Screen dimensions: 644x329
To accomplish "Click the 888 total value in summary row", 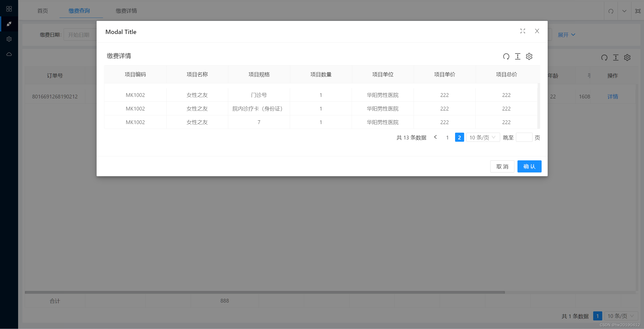I will click(x=225, y=301).
